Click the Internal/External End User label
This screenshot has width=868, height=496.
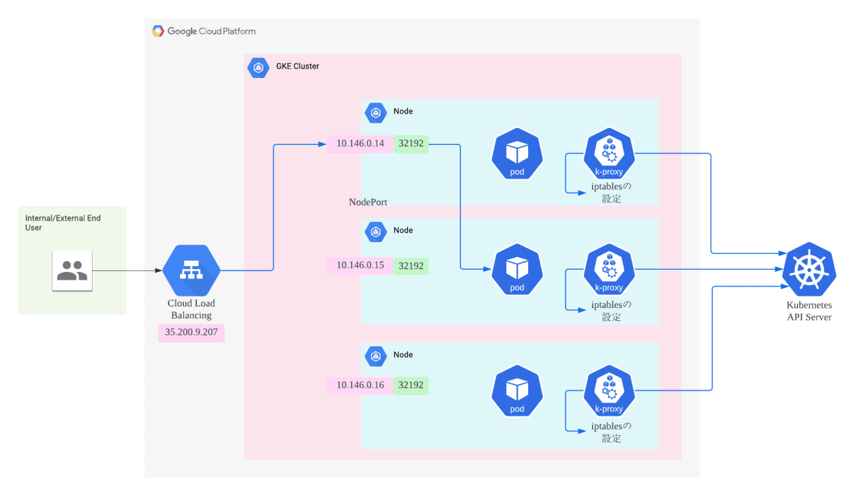click(63, 223)
